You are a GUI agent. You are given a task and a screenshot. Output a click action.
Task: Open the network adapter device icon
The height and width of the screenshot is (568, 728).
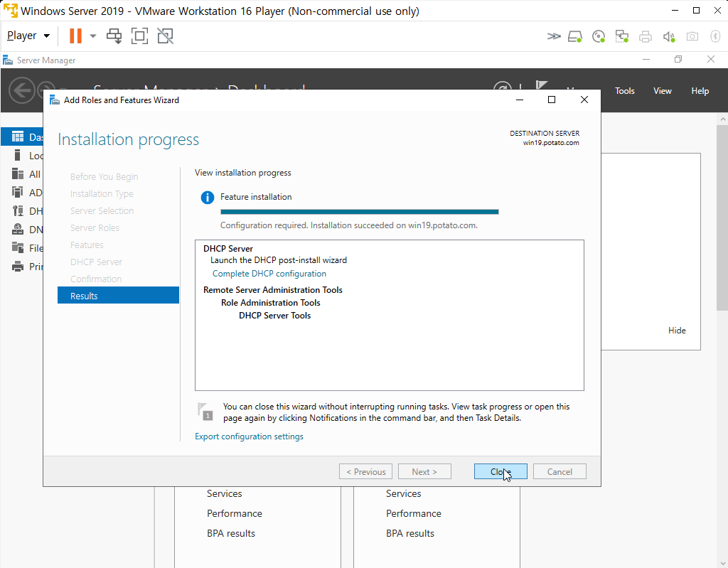(x=621, y=36)
